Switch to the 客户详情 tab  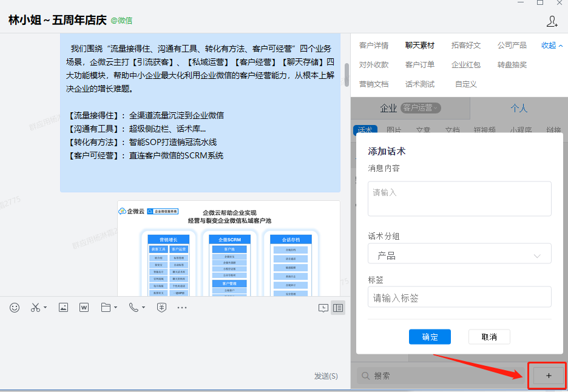[x=374, y=46]
